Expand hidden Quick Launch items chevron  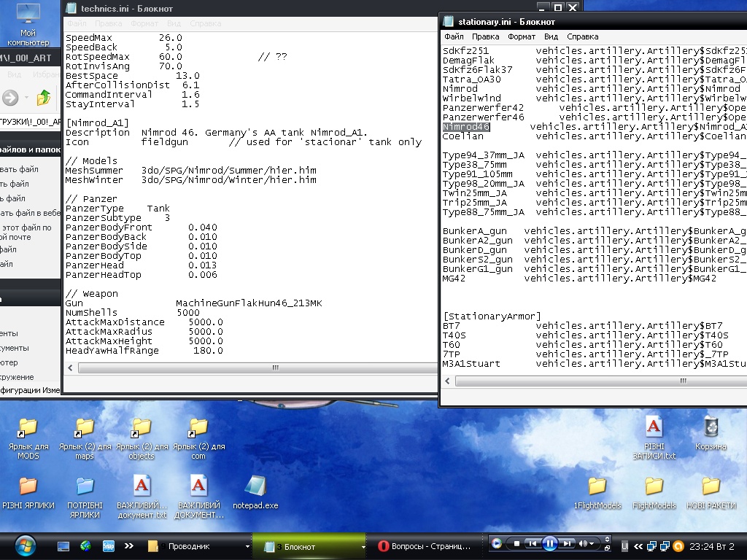pyautogui.click(x=129, y=545)
